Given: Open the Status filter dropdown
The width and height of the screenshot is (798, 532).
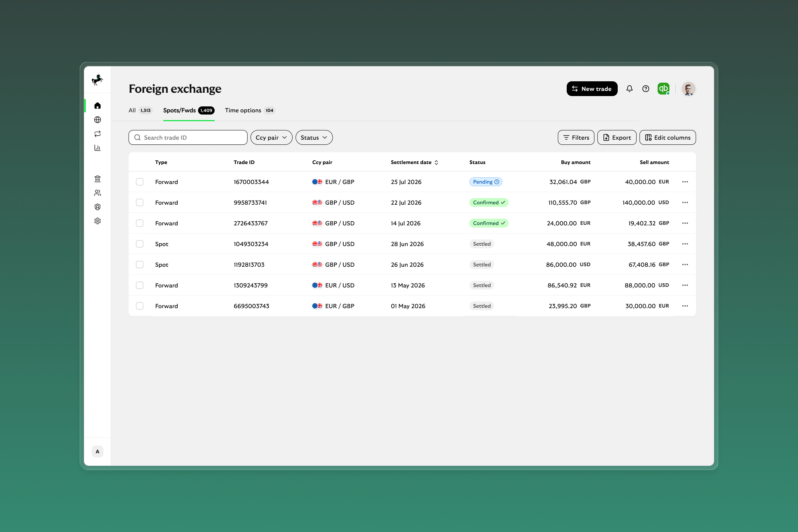Looking at the screenshot, I should click(314, 137).
